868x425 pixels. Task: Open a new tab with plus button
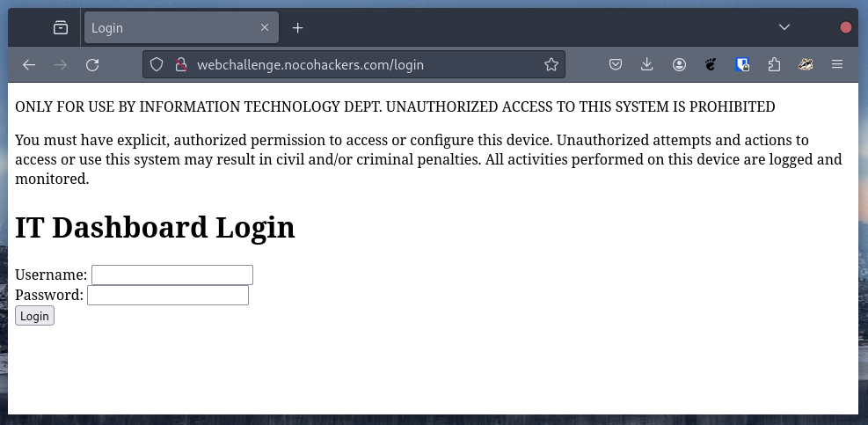pos(298,27)
